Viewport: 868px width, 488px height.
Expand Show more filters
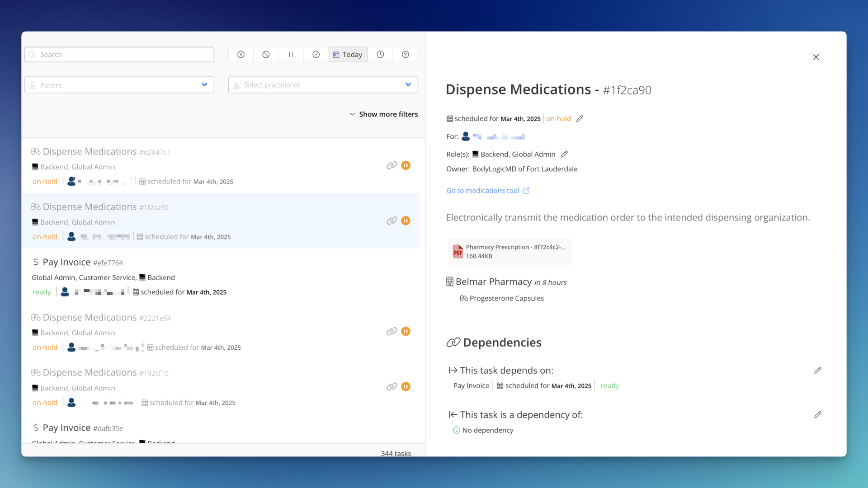pyautogui.click(x=384, y=114)
